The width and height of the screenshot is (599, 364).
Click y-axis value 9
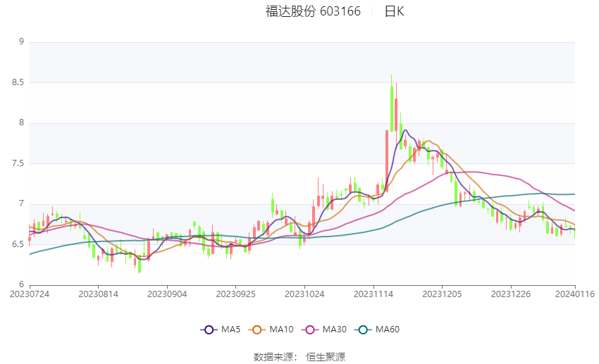21,42
